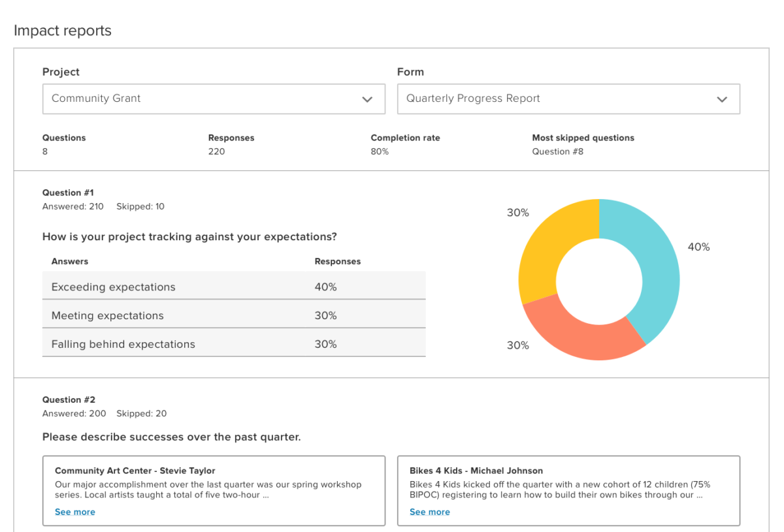Click the Falling behind expectations row
Screen dimensions: 784x532
(x=234, y=344)
